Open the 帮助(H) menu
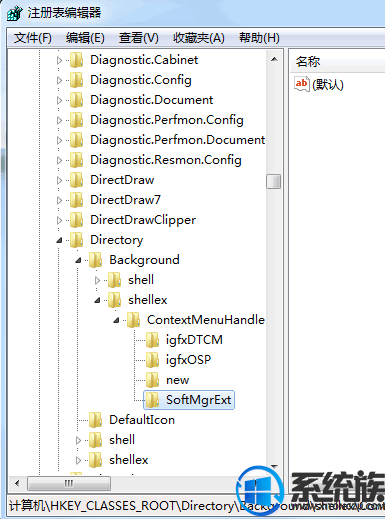 coord(259,38)
